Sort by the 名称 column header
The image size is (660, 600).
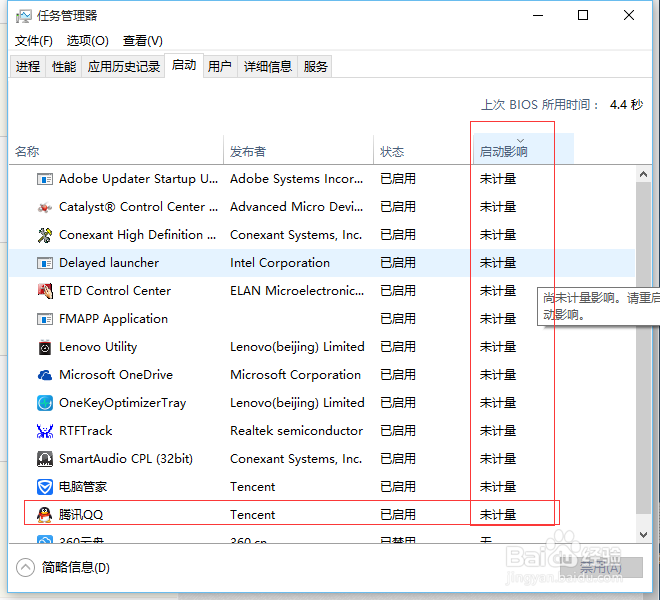116,151
